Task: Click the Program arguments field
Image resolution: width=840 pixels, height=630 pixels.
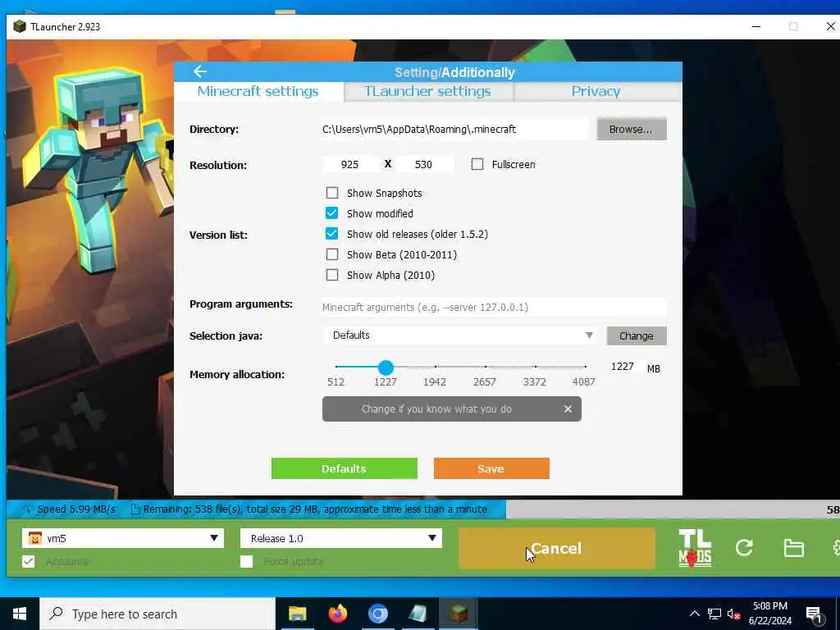Action: point(494,307)
